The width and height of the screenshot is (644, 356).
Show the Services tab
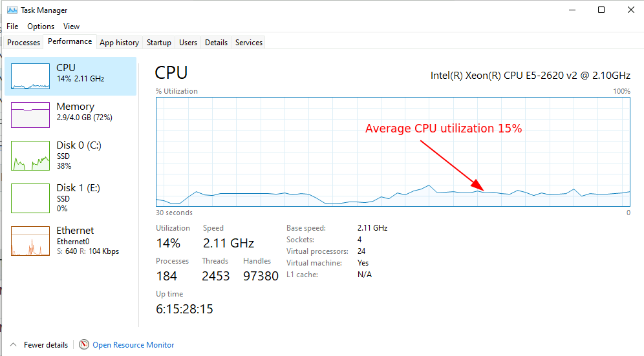pos(249,43)
